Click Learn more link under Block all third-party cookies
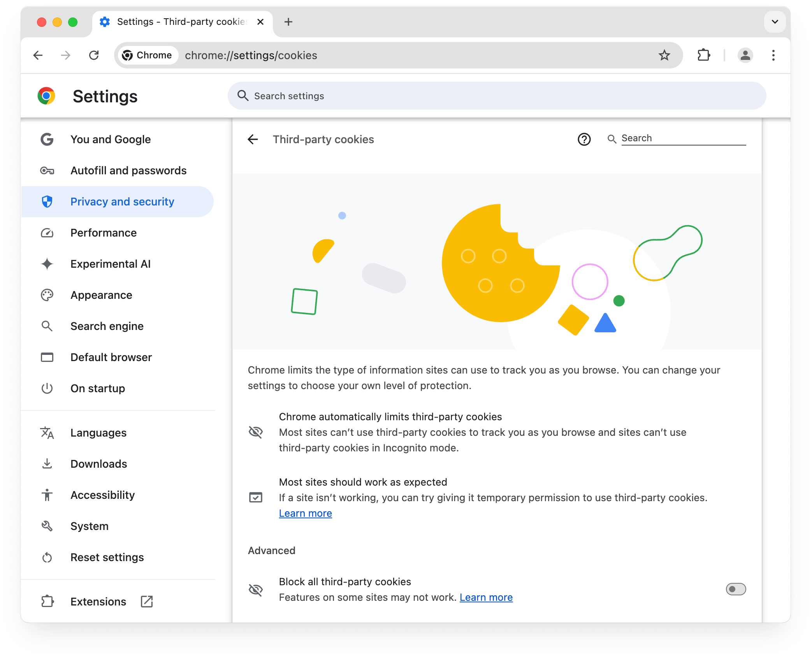Screen dimensions: 812x658 coord(485,597)
